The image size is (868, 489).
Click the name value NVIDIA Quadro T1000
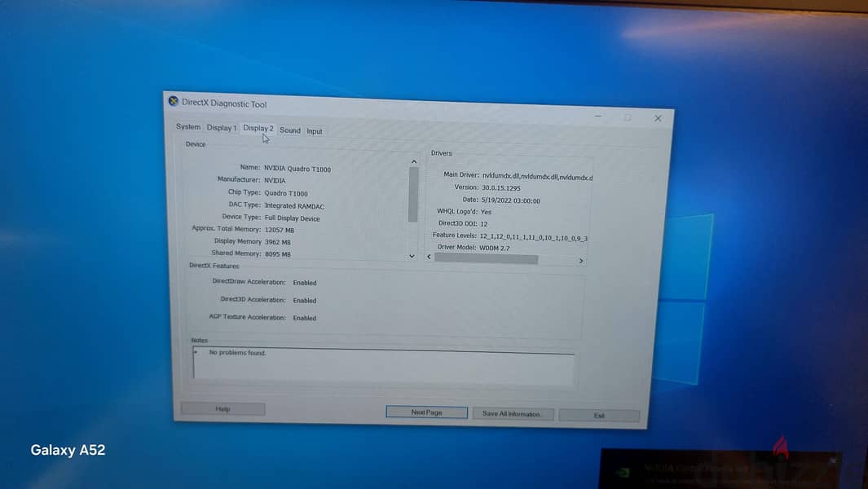pos(297,169)
